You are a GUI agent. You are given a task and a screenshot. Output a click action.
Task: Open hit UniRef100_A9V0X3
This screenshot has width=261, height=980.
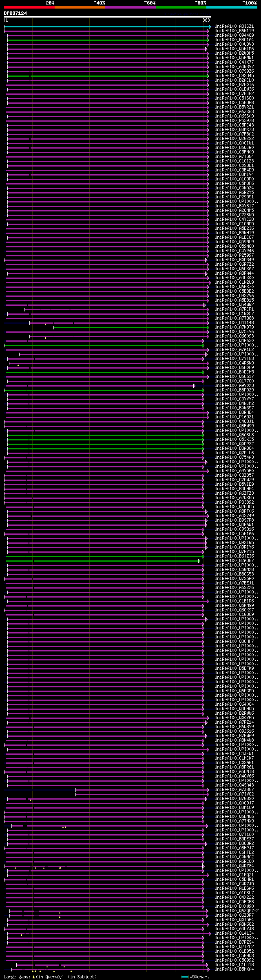tap(234, 386)
